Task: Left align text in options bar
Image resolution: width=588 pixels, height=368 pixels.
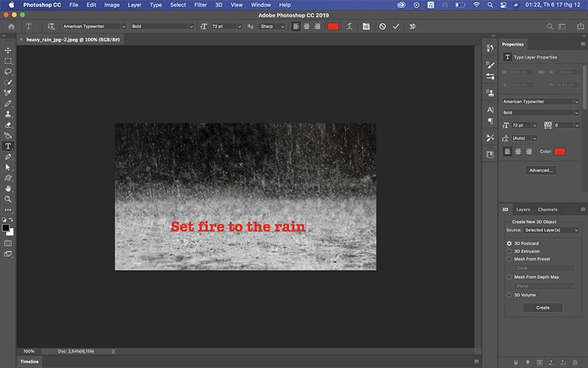Action: pos(296,26)
